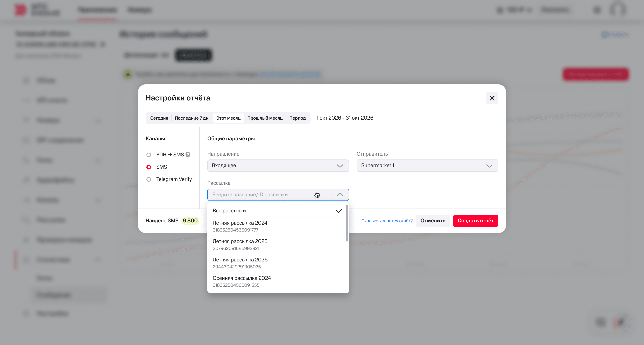The height and width of the screenshot is (345, 644).
Task: Open the help icon next to УПН → SMS
Action: (188, 154)
